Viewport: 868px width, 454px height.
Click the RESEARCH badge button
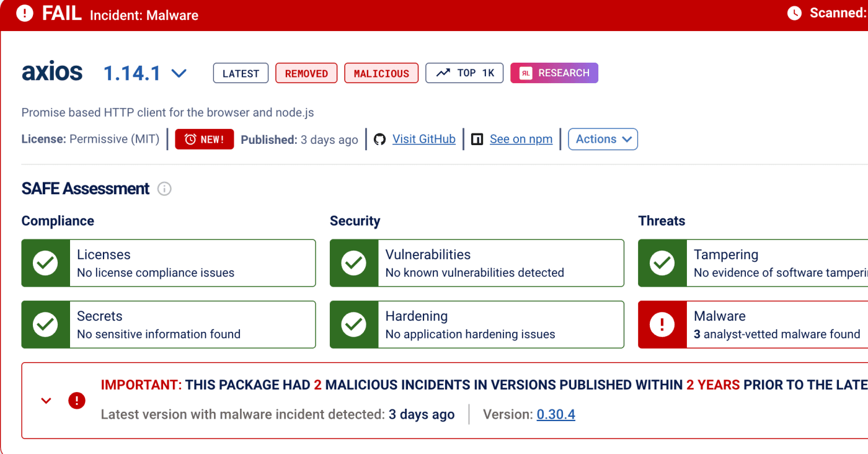tap(554, 73)
